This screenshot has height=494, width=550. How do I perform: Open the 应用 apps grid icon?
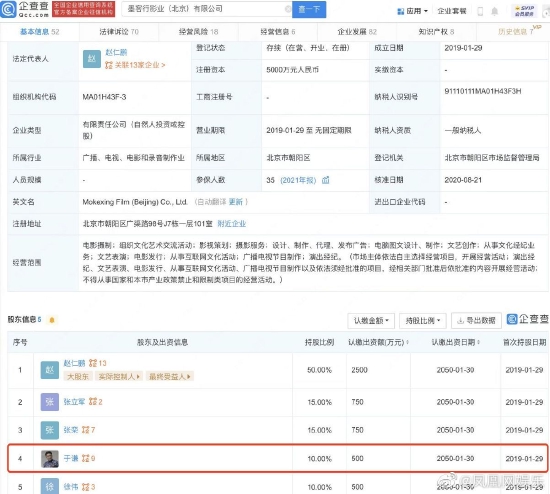pos(401,11)
